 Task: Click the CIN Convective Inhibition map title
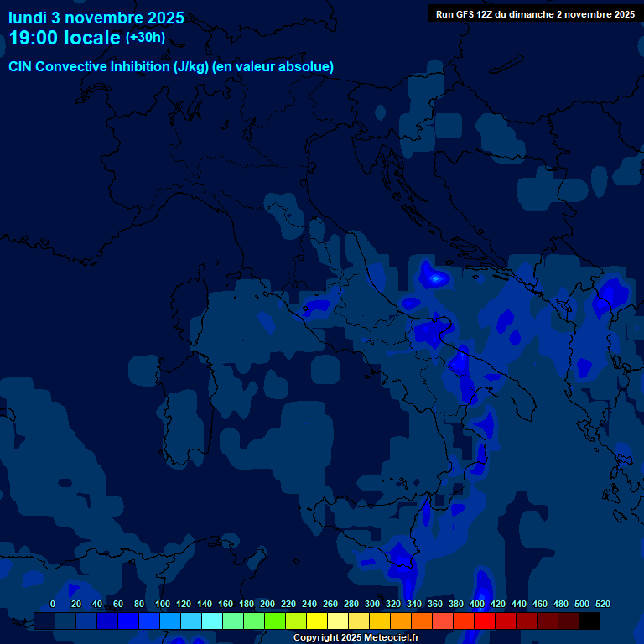(x=171, y=67)
